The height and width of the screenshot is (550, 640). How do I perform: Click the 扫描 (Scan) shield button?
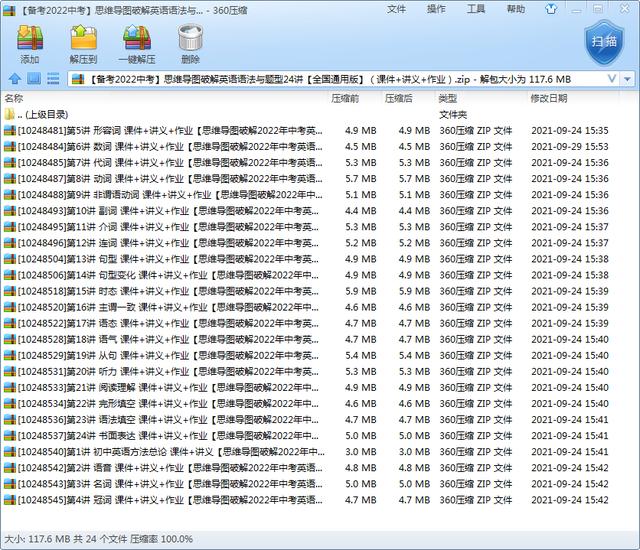pos(604,42)
